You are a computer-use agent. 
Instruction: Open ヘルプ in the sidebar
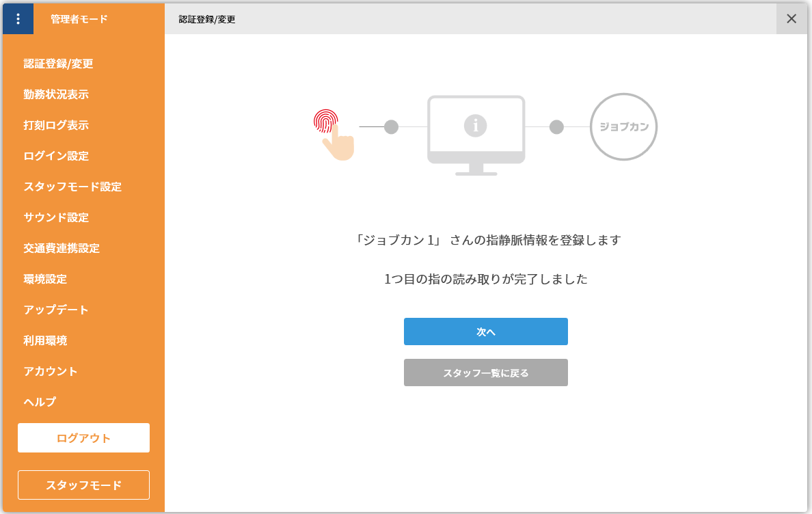(x=40, y=402)
